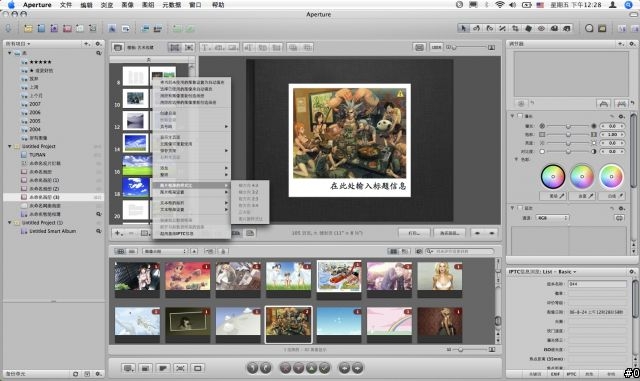This screenshot has width=640, height=381.
Task: Click the reject X rating button
Action: pos(285,368)
